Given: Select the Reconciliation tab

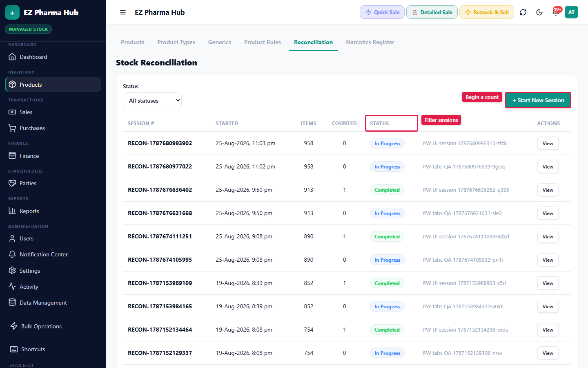Looking at the screenshot, I should (x=313, y=42).
